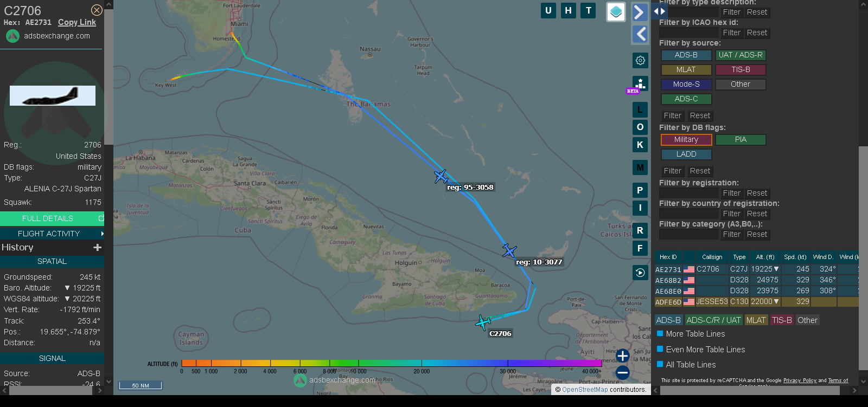Enable All Table Lines checkbox
Image resolution: width=868 pixels, height=407 pixels.
[x=660, y=364]
